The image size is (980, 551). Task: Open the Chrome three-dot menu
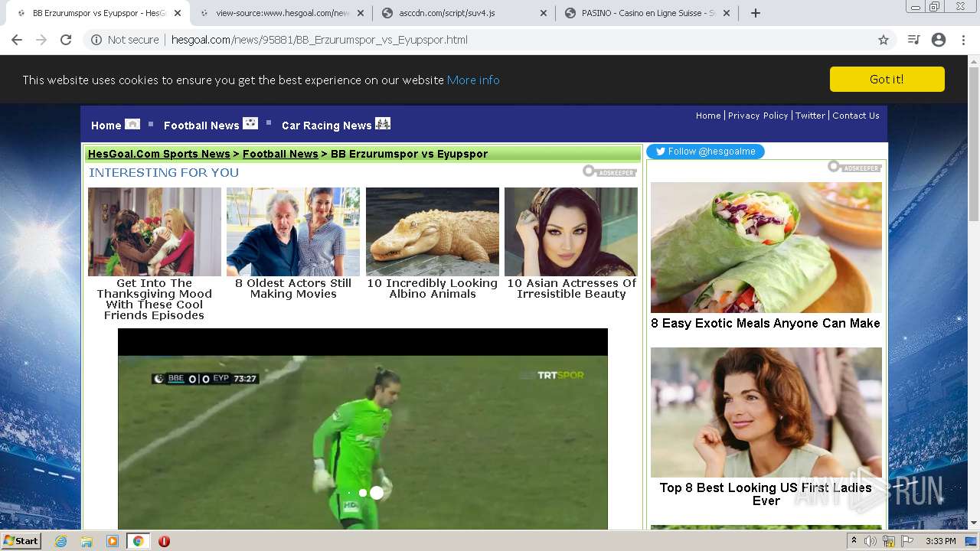click(963, 40)
